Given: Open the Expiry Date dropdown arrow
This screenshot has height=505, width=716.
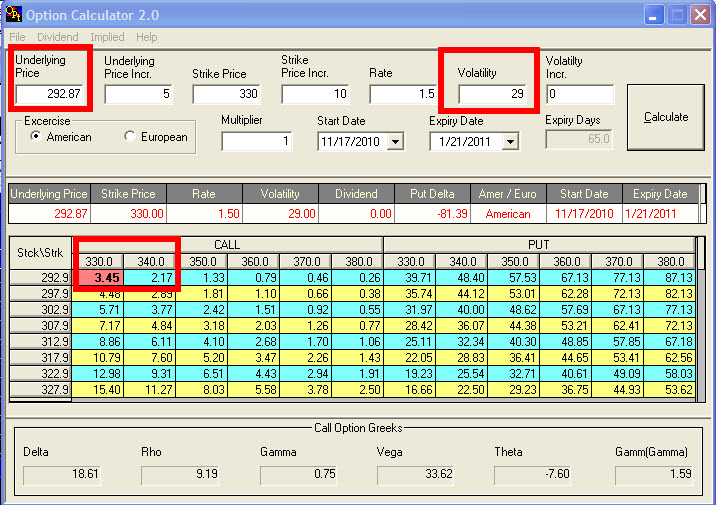Looking at the screenshot, I should 509,142.
